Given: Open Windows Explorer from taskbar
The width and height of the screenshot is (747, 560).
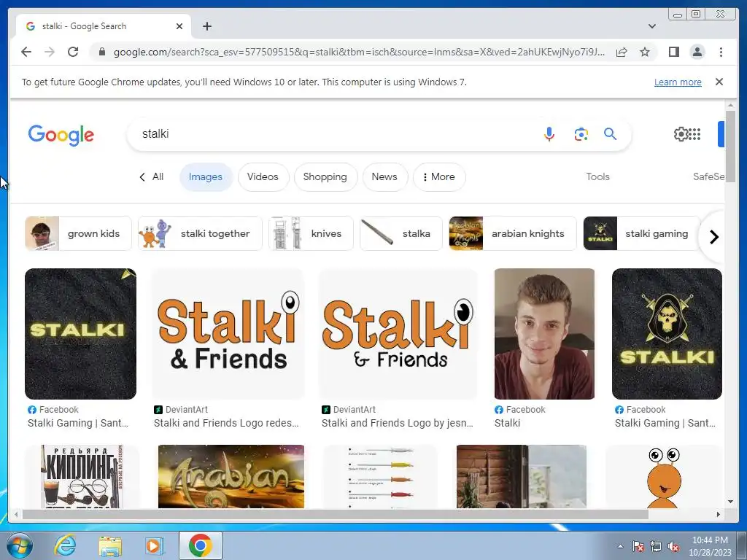Looking at the screenshot, I should [110, 545].
